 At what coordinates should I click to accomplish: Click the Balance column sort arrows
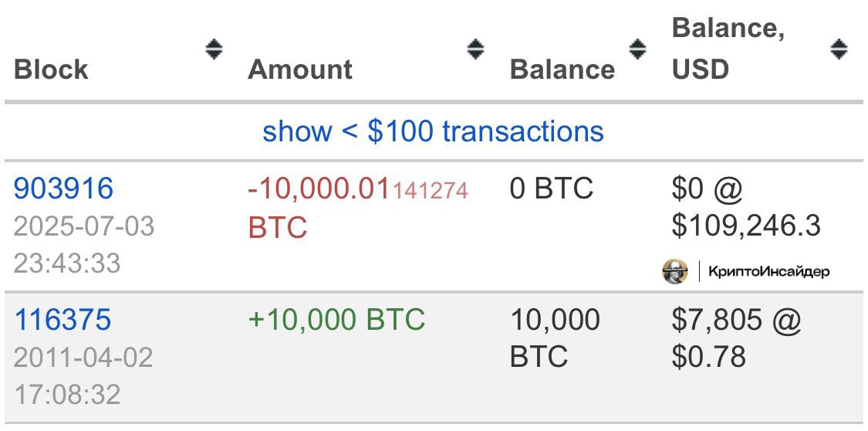coord(638,49)
